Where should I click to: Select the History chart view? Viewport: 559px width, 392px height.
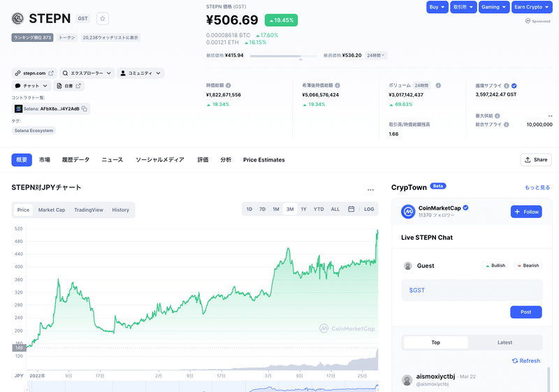[x=120, y=210]
